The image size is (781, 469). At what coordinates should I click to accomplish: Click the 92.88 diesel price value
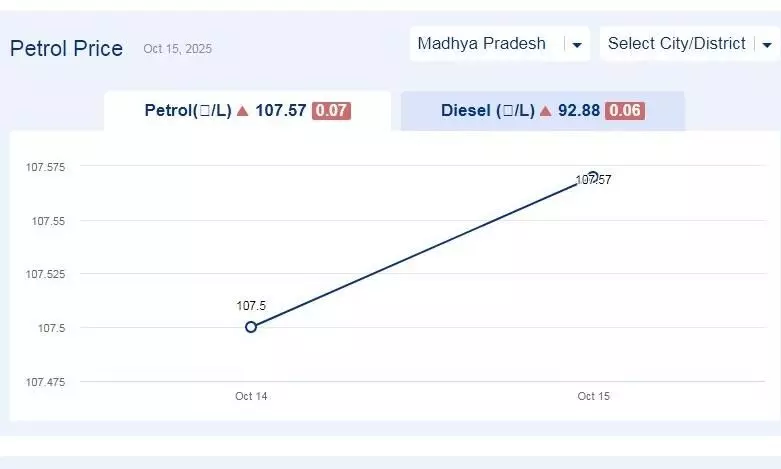click(579, 111)
